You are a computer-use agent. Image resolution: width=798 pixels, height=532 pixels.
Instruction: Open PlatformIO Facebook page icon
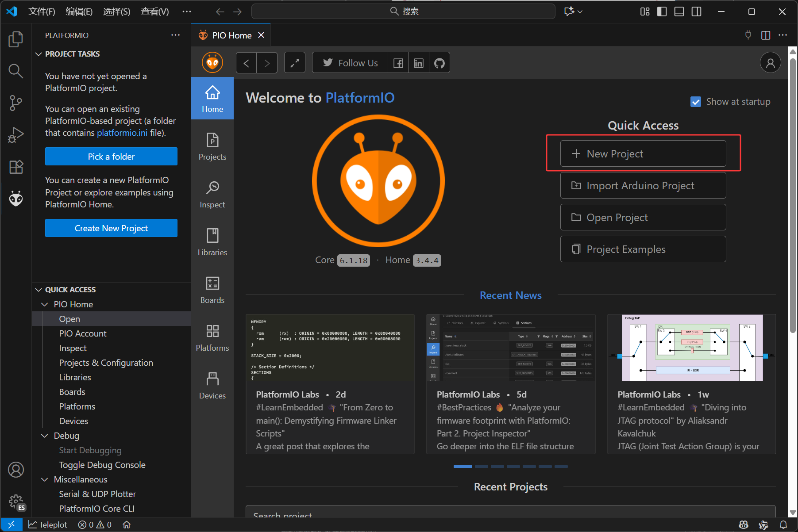[x=398, y=63]
